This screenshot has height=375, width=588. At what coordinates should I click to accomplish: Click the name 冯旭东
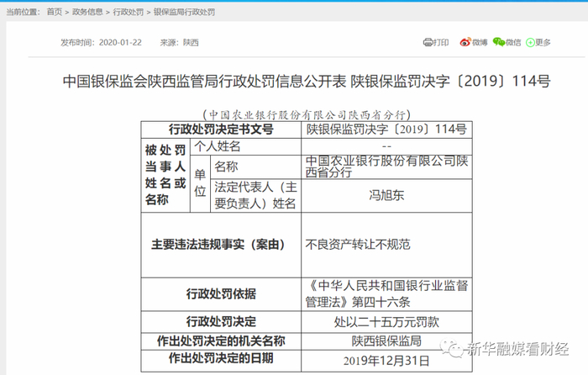[x=386, y=196]
